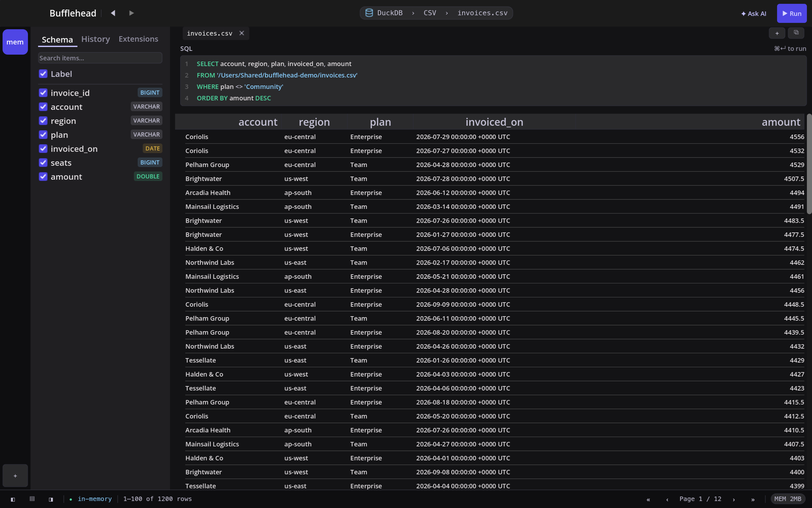
Task: Uncheck the invoiced_on column checkbox
Action: tap(43, 149)
